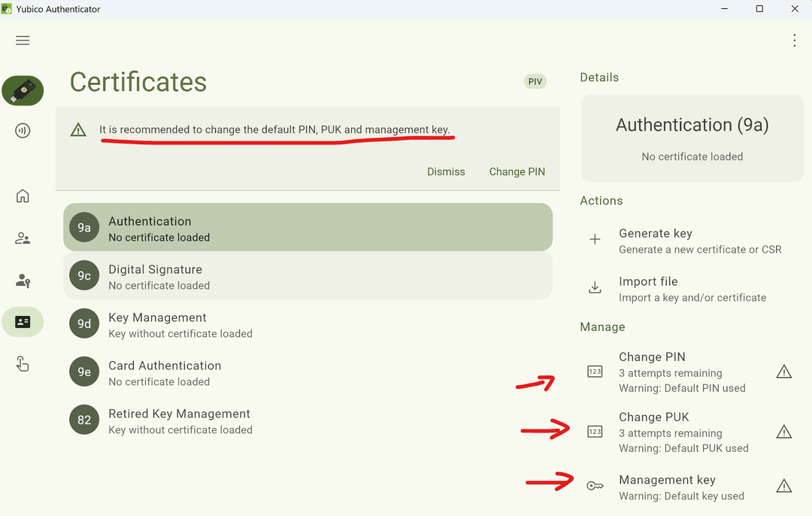Select the connected YubiKey device icon
The width and height of the screenshot is (812, 516).
(x=23, y=90)
